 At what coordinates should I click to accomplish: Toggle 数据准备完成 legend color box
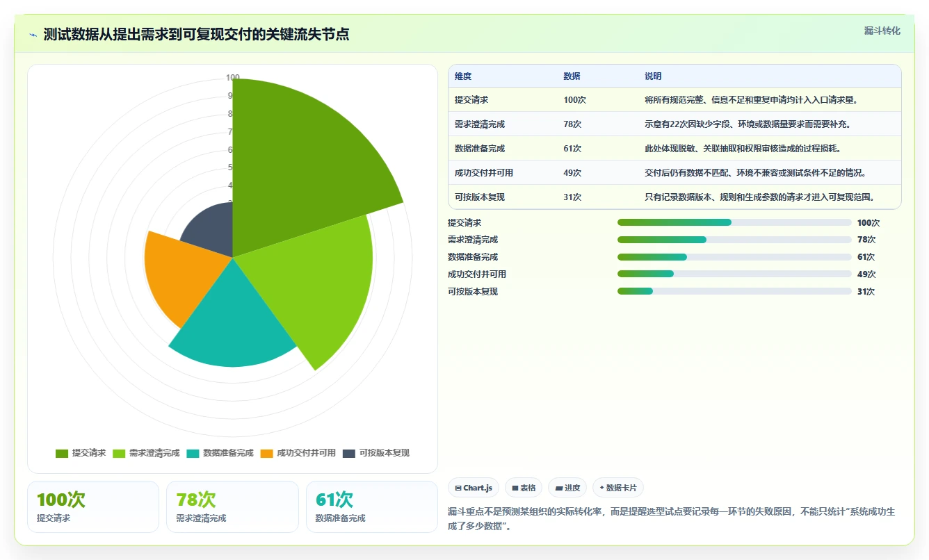[193, 453]
